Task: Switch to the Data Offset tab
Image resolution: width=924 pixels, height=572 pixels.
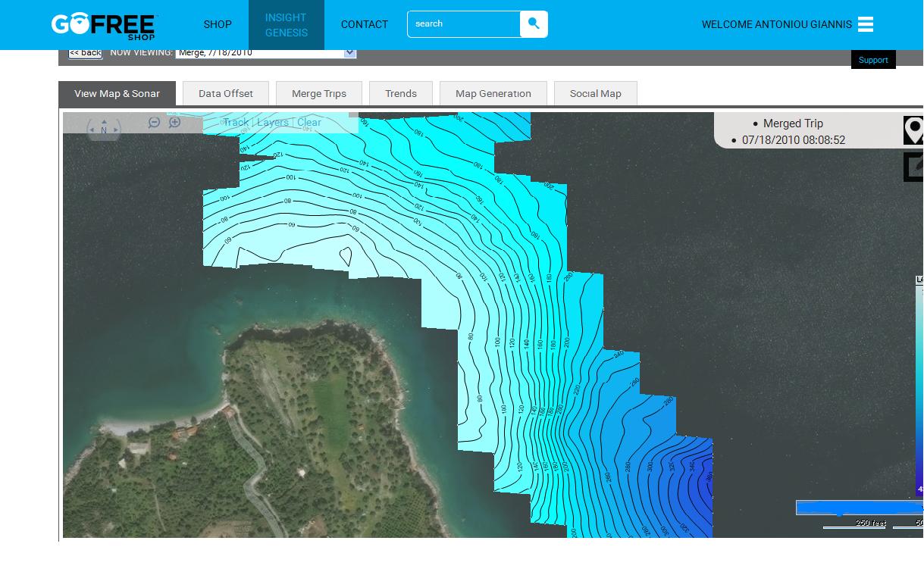Action: click(226, 93)
